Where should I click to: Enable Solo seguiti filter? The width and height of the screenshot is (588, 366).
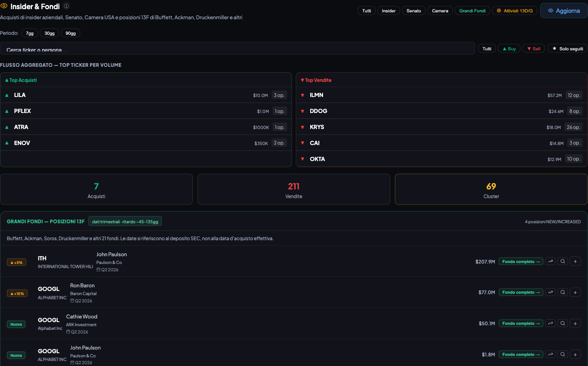click(567, 48)
